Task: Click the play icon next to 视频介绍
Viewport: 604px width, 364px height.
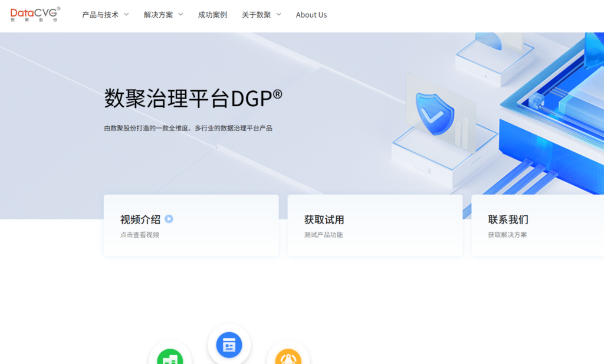Action: [x=169, y=219]
